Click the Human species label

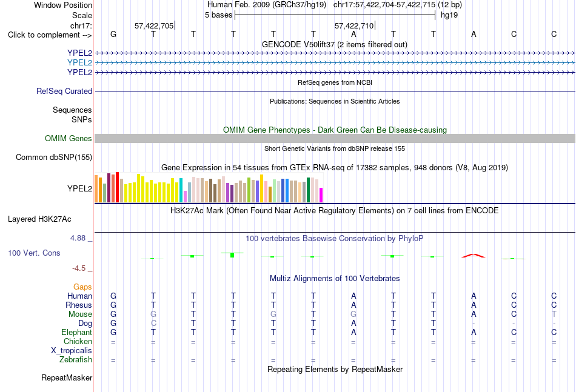79,296
